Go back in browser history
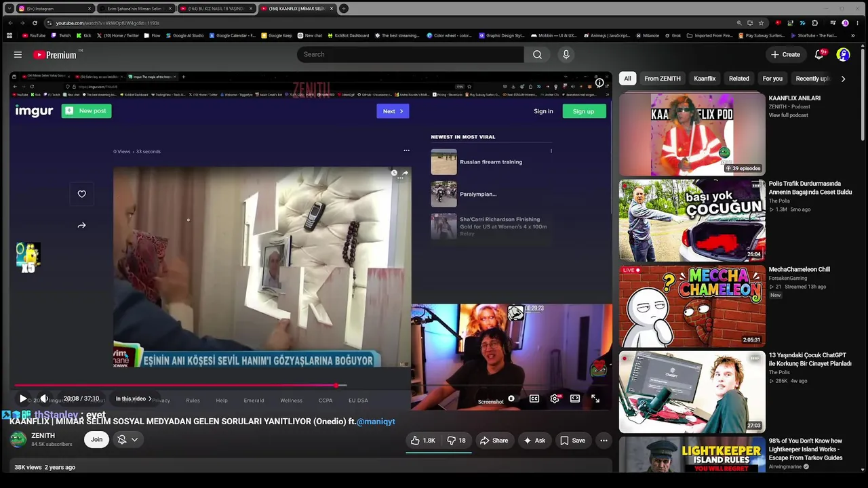This screenshot has width=868, height=488. [x=10, y=23]
